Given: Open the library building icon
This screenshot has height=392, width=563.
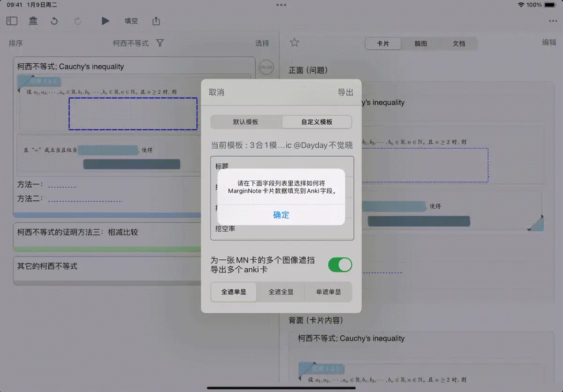Looking at the screenshot, I should pos(33,21).
